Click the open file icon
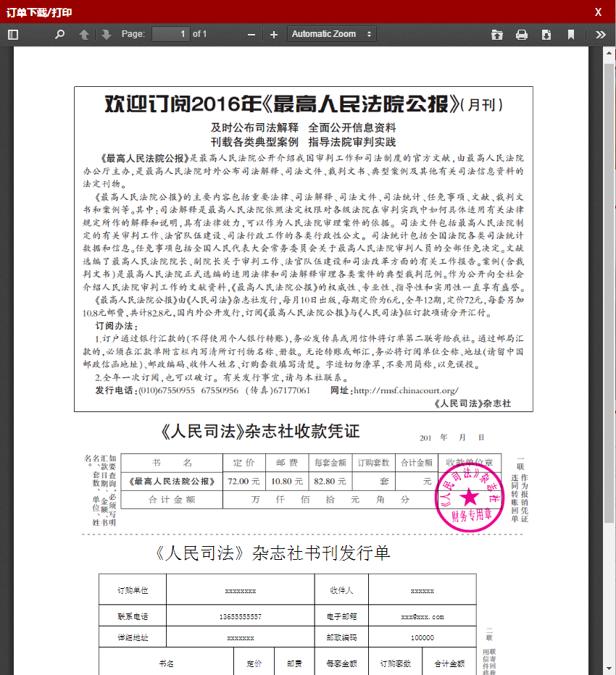The width and height of the screenshot is (616, 675). pyautogui.click(x=497, y=35)
